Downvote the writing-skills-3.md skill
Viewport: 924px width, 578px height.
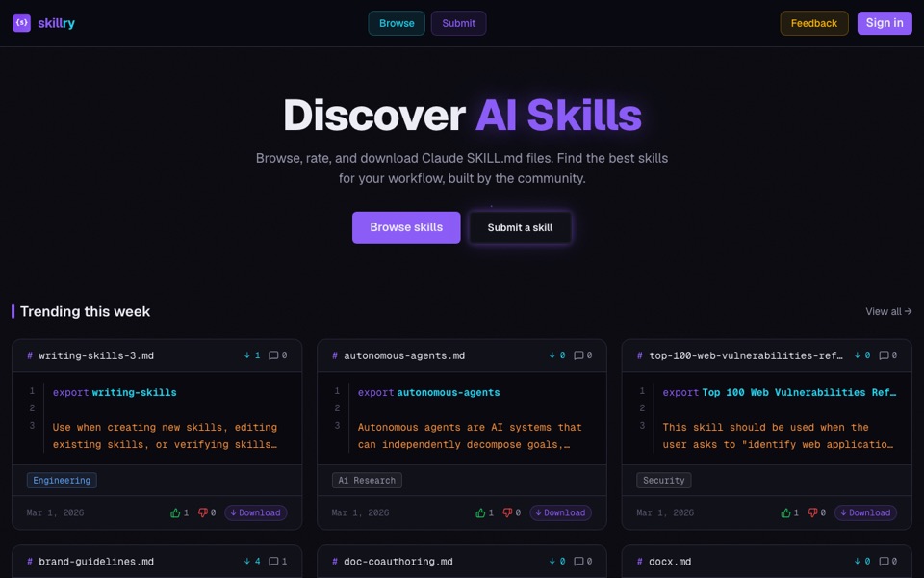(x=203, y=512)
